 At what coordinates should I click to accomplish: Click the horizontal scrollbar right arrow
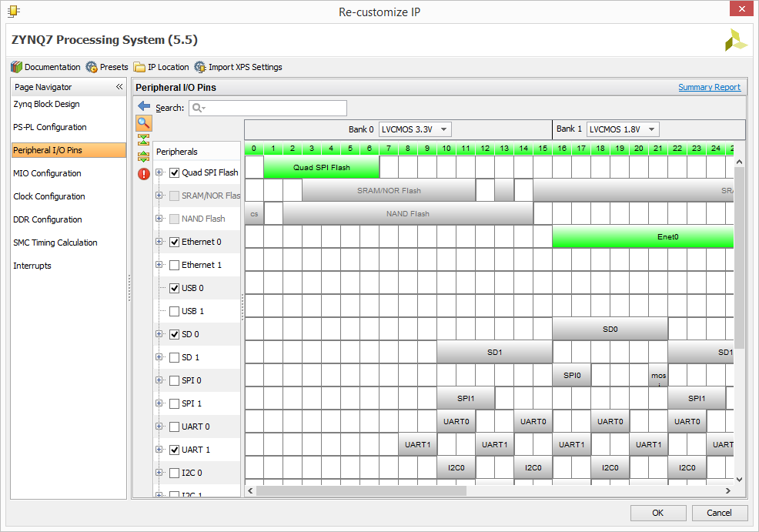[x=727, y=491]
